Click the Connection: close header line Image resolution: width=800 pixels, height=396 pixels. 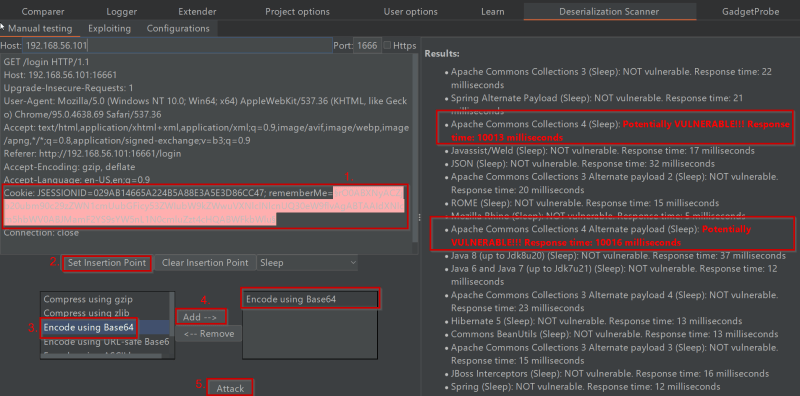coord(41,233)
